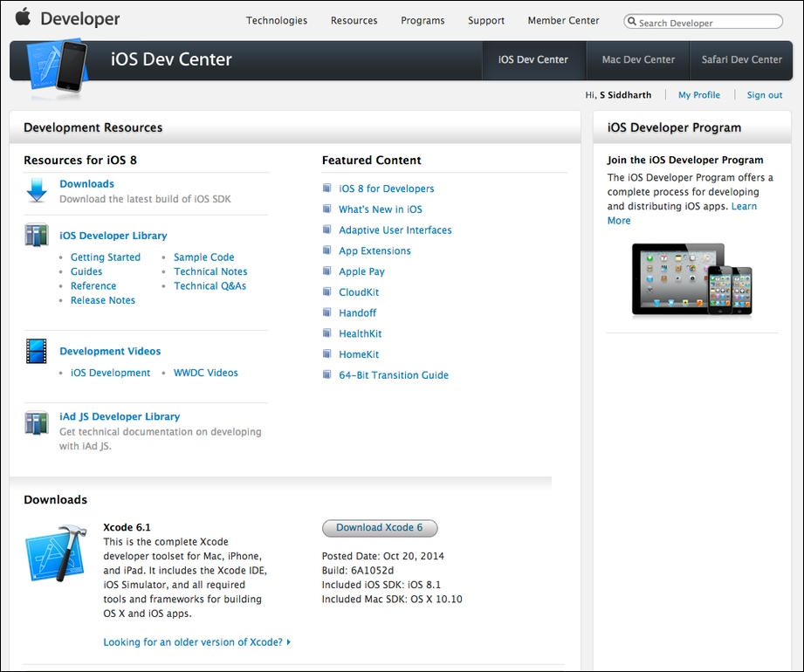Image resolution: width=804 pixels, height=672 pixels.
Task: Switch to the Safari Dev Center tab
Action: coord(741,59)
